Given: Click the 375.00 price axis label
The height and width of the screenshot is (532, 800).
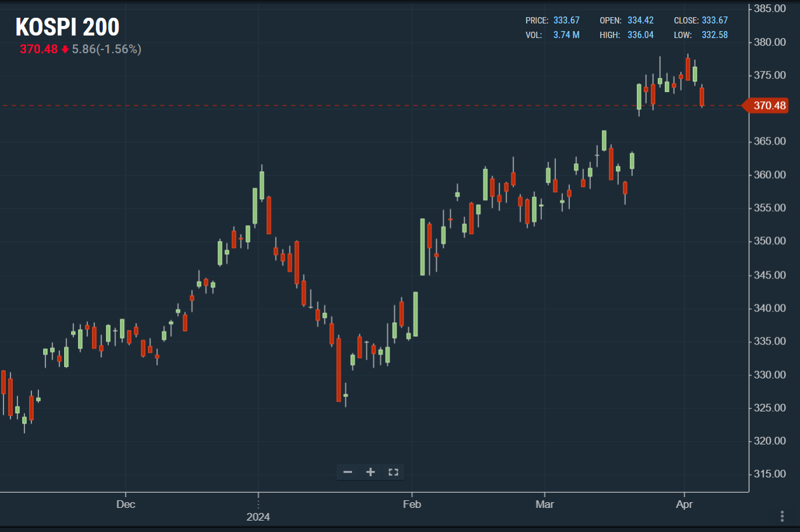Looking at the screenshot, I should pyautogui.click(x=770, y=75).
